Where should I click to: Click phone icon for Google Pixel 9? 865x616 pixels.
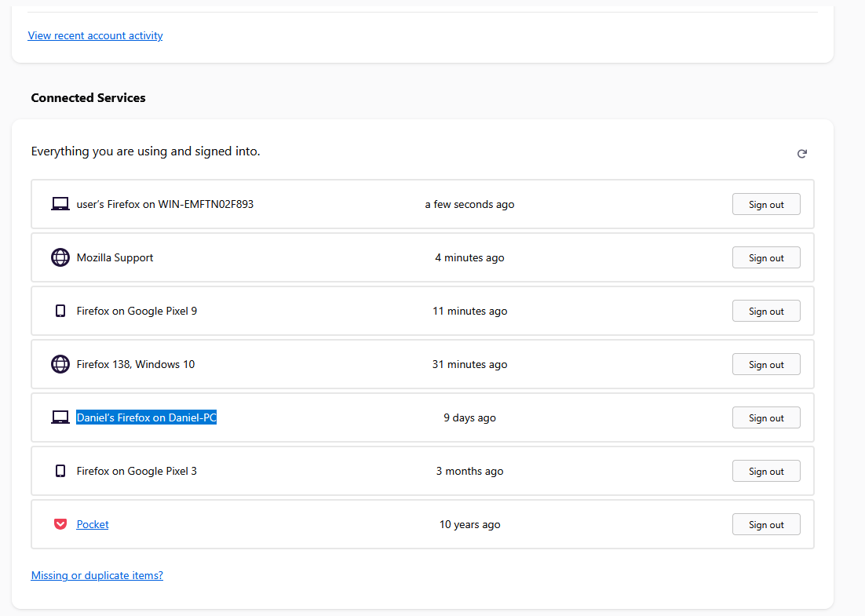[60, 311]
